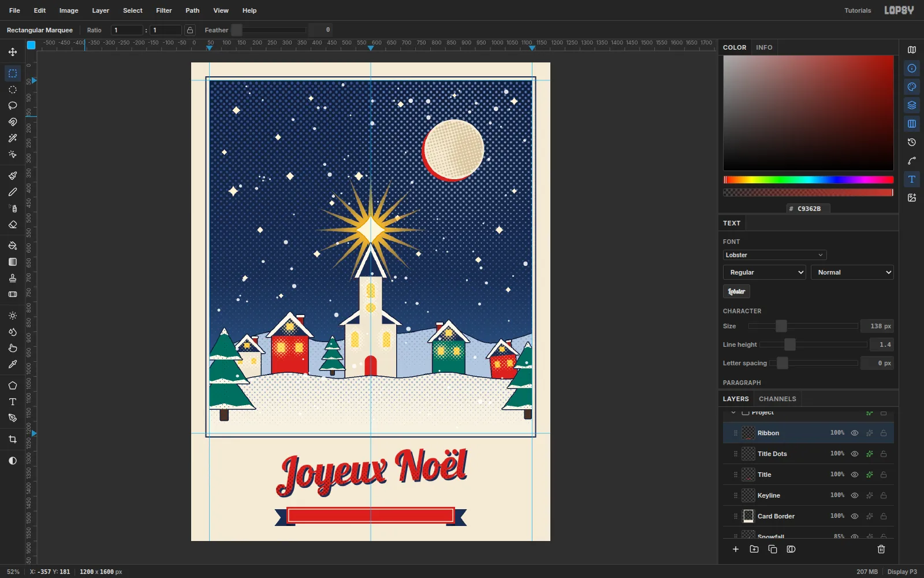Open the File menu
This screenshot has width=924, height=578.
click(x=14, y=10)
